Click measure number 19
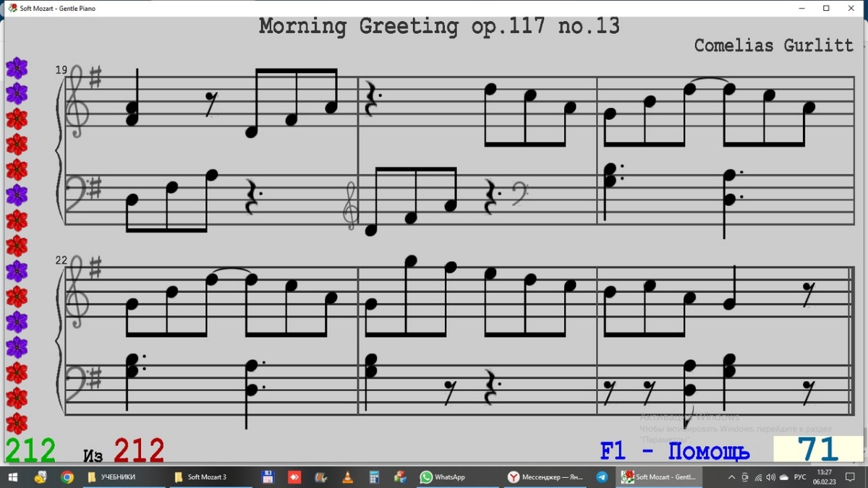The image size is (868, 488). pos(61,70)
